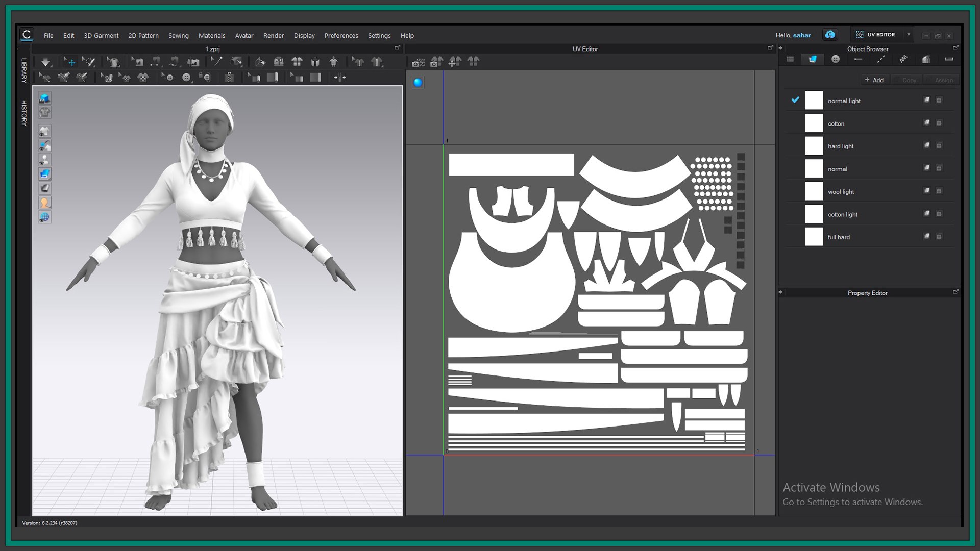
Task: Open the HISTORY side tab
Action: [x=23, y=113]
